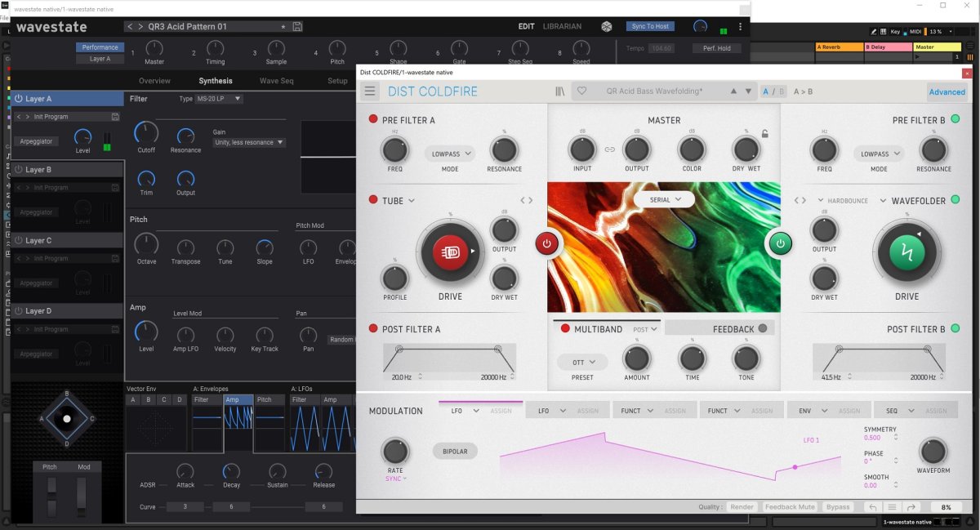980x530 pixels.
Task: Open the Serial routing dropdown
Action: click(x=664, y=198)
